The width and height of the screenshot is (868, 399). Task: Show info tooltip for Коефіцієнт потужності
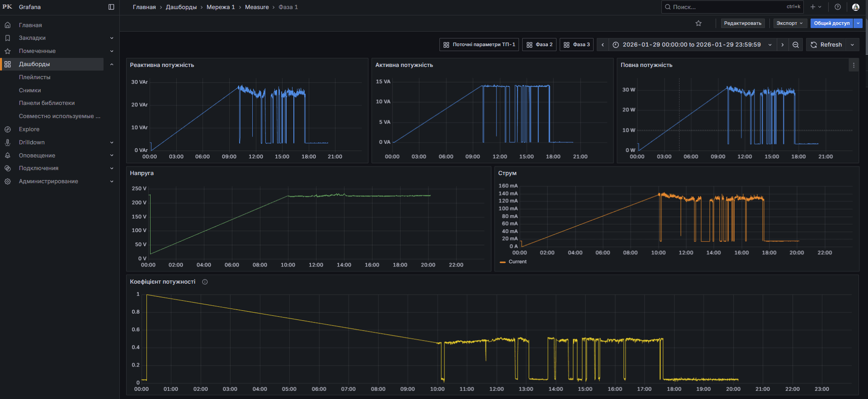(205, 282)
